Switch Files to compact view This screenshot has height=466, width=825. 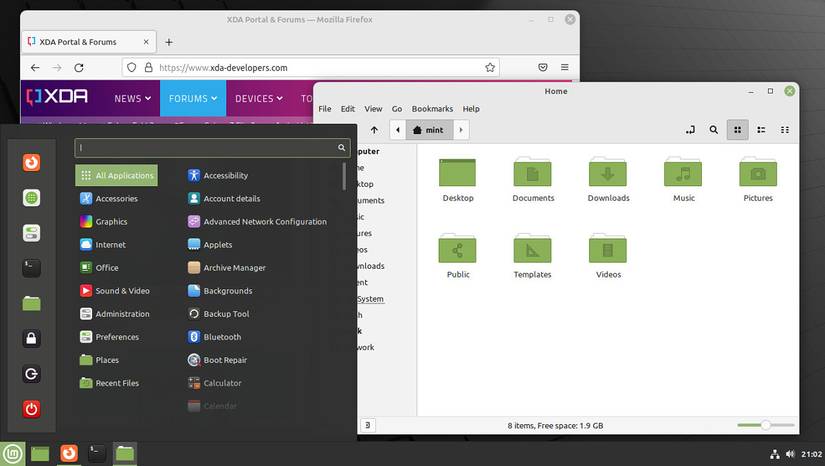[785, 130]
